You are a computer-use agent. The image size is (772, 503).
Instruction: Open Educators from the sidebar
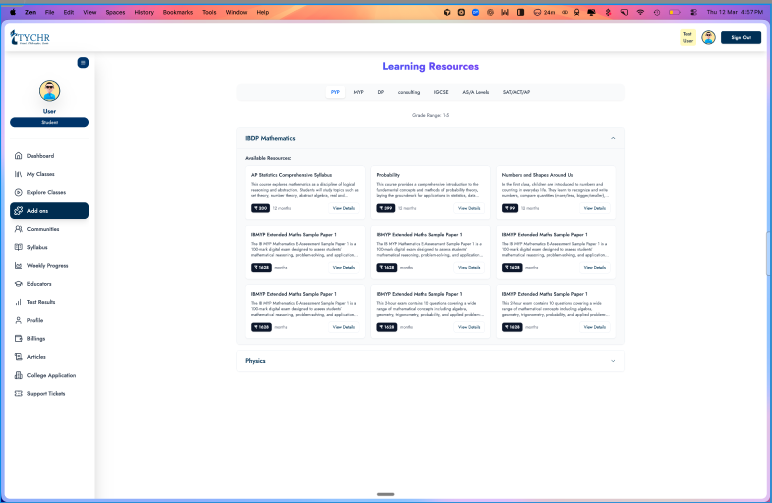(x=18, y=284)
